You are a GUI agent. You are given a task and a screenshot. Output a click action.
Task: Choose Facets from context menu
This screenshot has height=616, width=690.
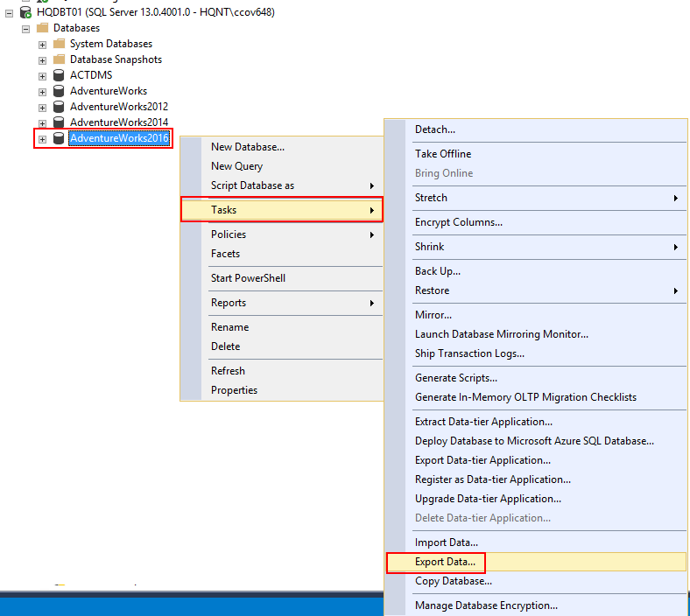[x=282, y=254]
